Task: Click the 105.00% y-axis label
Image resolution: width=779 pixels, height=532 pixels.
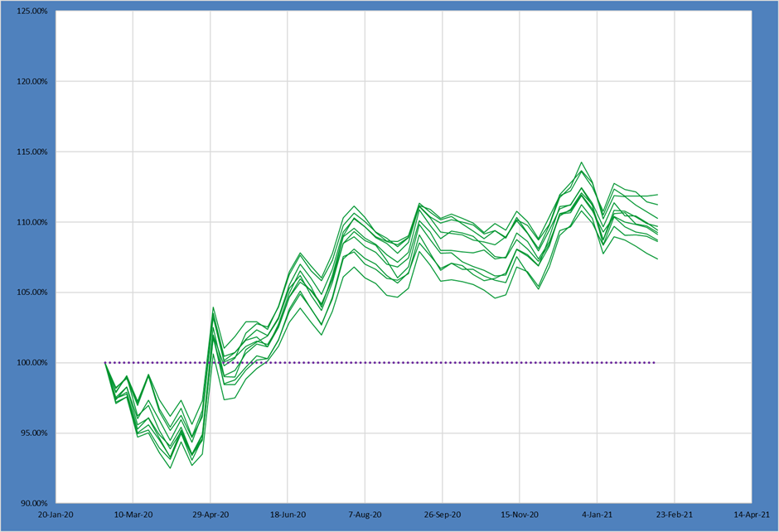Action: 32,292
